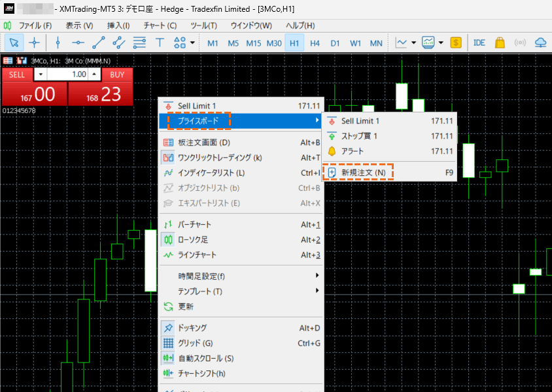Open the arrow objects dropdown in the toolbar
The image size is (552, 392).
192,42
